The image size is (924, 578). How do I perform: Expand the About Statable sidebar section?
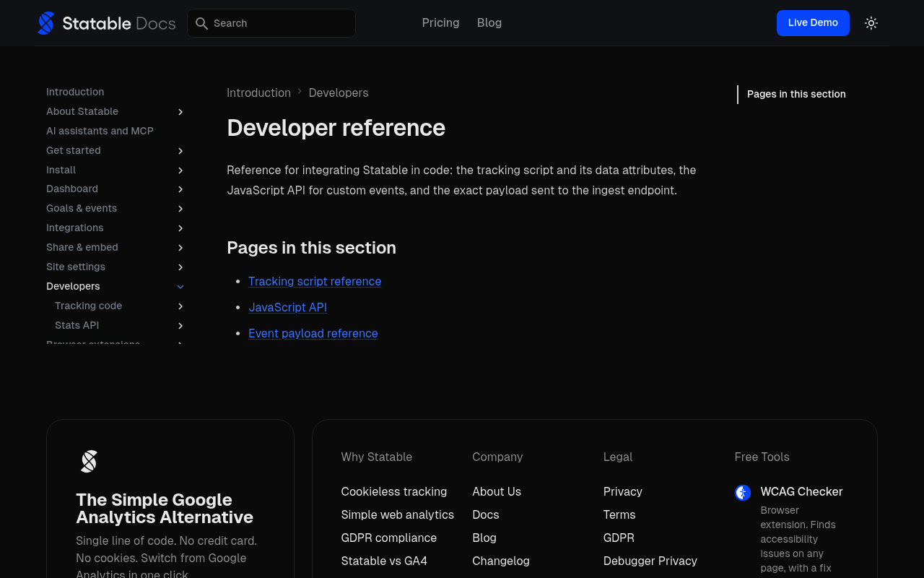pyautogui.click(x=180, y=112)
